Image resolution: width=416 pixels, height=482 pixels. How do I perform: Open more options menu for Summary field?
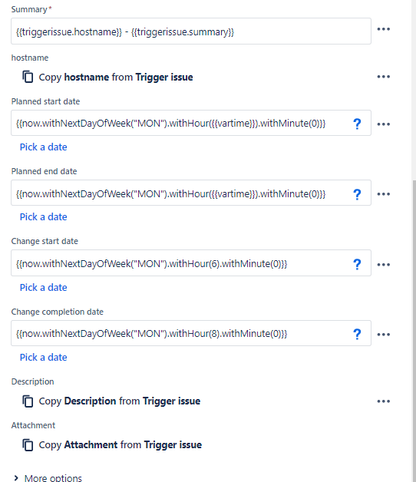click(x=383, y=29)
